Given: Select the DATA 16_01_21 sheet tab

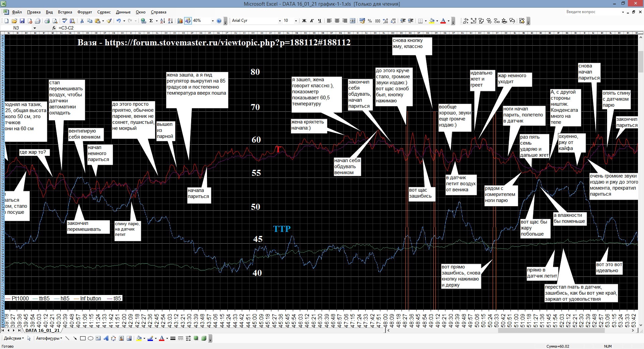Looking at the screenshot, I should click(x=42, y=330).
